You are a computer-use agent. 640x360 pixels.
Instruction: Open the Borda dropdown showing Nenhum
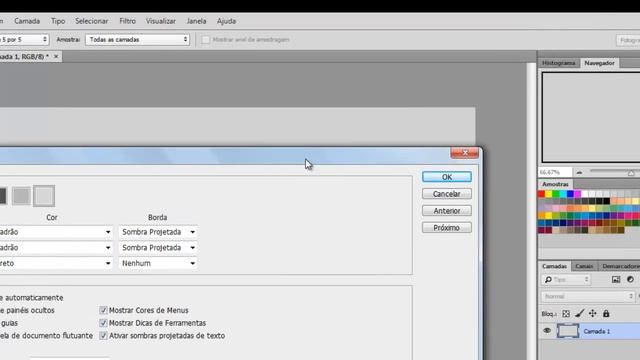point(158,263)
